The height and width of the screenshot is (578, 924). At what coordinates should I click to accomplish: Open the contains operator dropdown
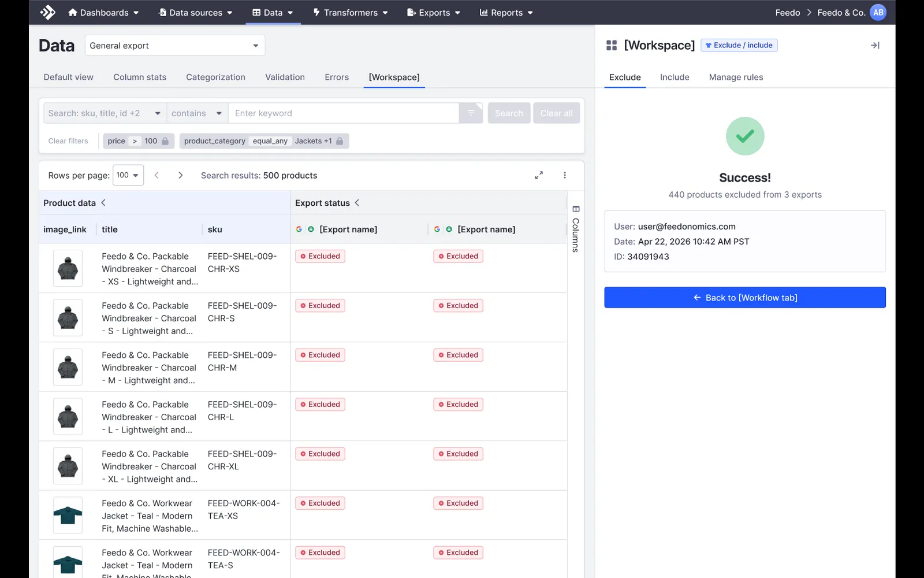click(x=197, y=113)
